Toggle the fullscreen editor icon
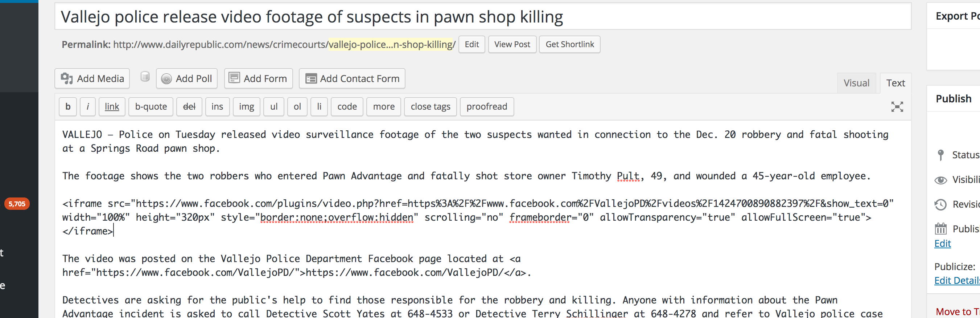980x318 pixels. click(x=897, y=107)
